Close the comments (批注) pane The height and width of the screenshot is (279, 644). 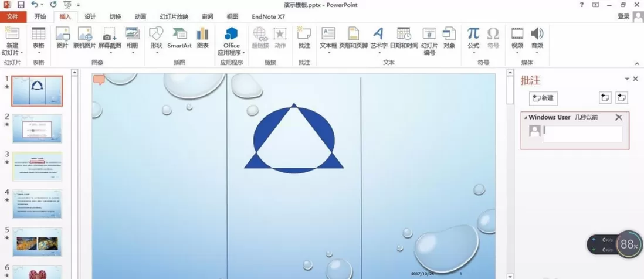[x=635, y=79]
